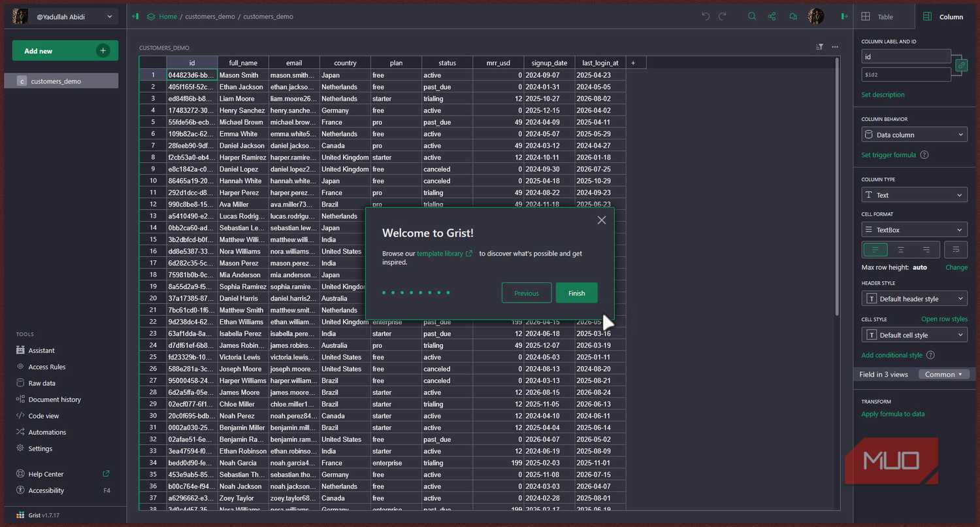Set cell alignment to left
The width and height of the screenshot is (980, 527).
click(875, 249)
